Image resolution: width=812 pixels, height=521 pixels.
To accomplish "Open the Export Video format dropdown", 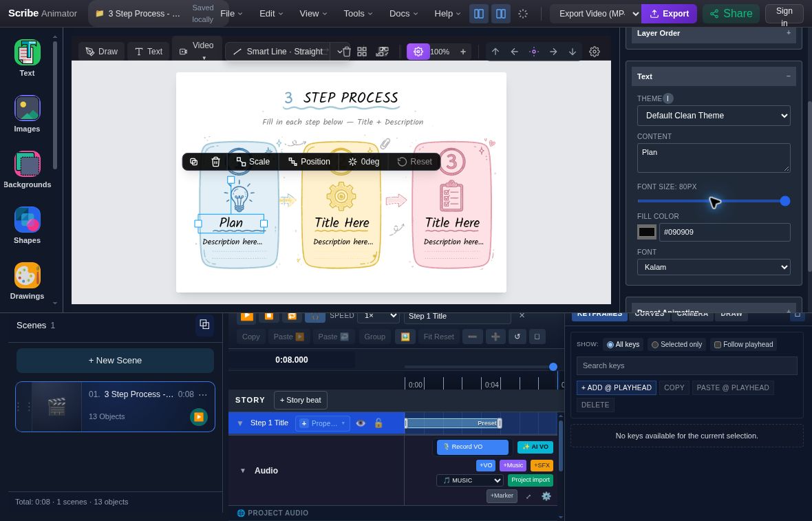I will [595, 14].
